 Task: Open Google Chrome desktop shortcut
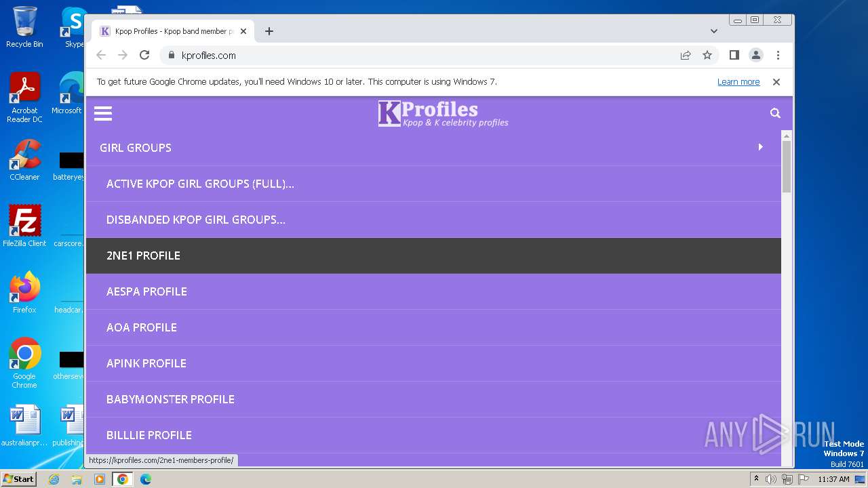(24, 363)
